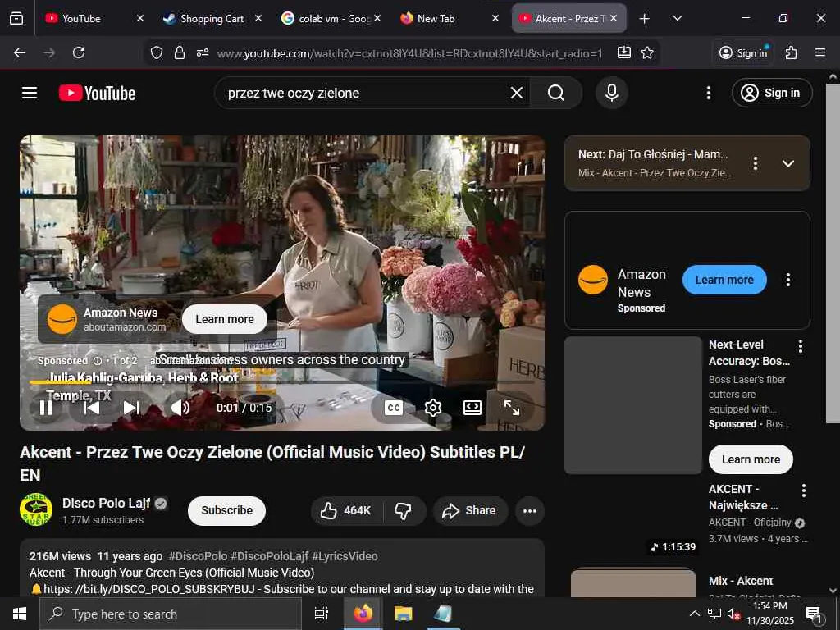Open the Disco Polo Lajf channel name

pos(106,503)
